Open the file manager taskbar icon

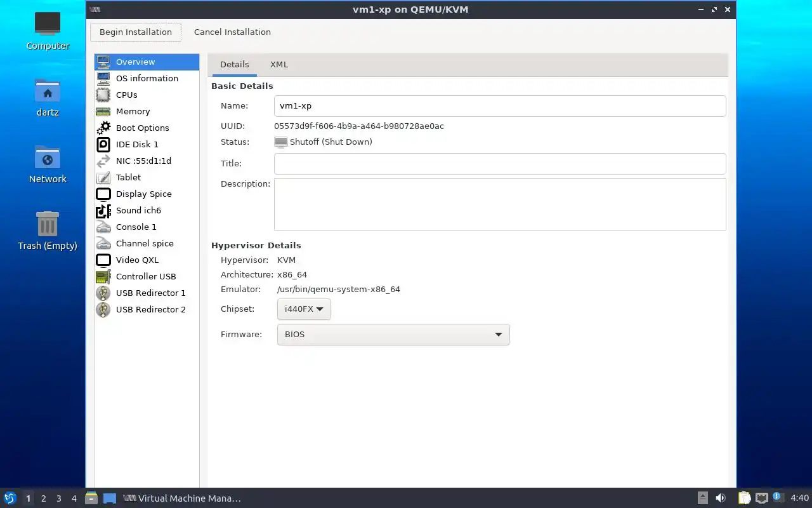pos(91,498)
